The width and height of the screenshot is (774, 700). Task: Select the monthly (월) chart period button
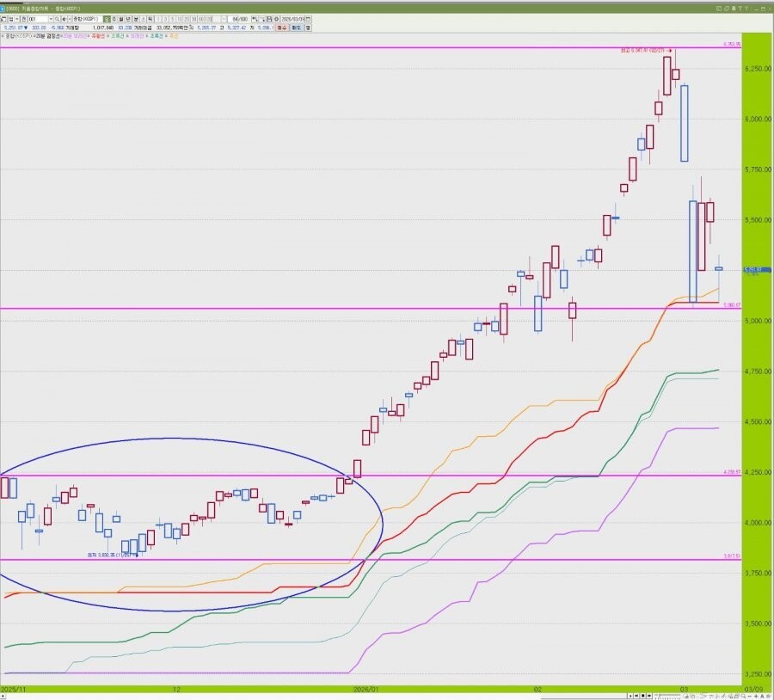121,19
